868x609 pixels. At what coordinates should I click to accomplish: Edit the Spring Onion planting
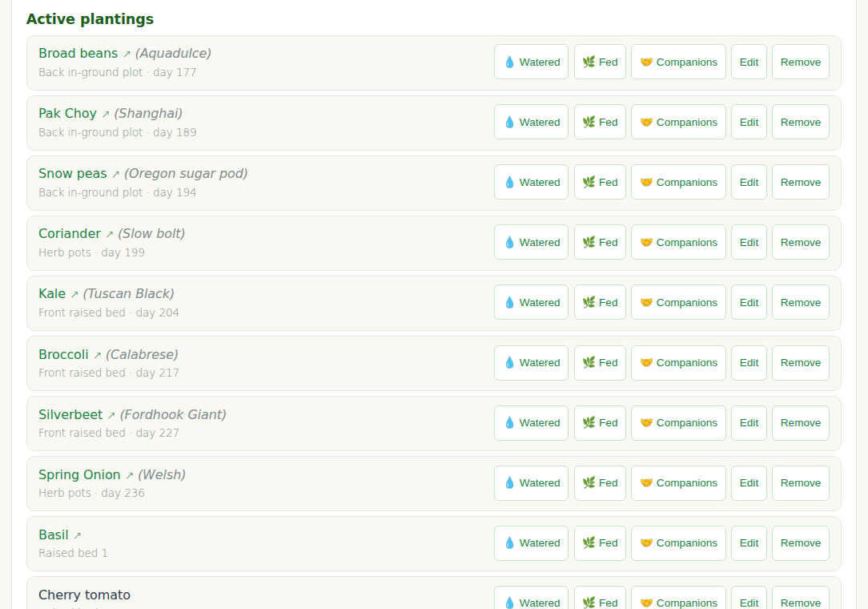click(x=749, y=483)
